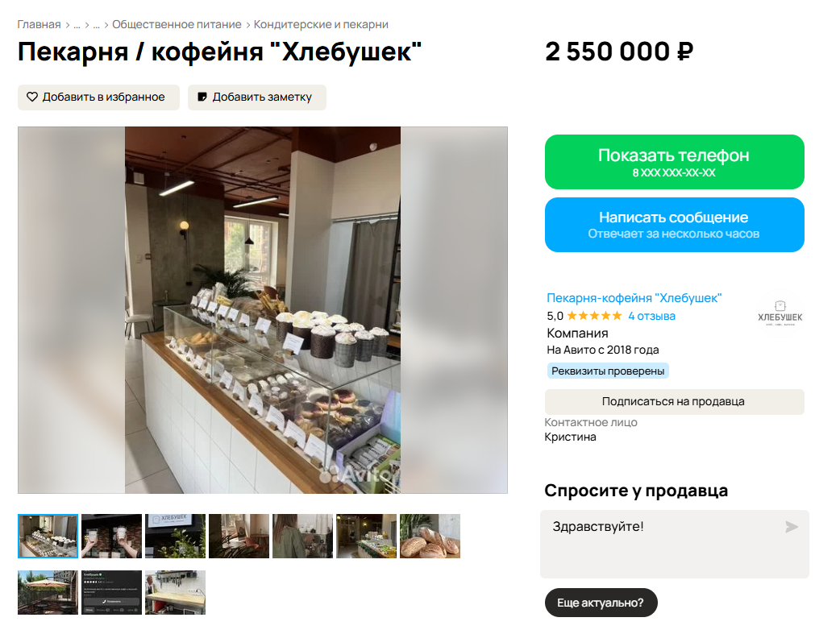Click the heart icon to add to favorites
This screenshot has height=630, width=840.
click(x=32, y=97)
